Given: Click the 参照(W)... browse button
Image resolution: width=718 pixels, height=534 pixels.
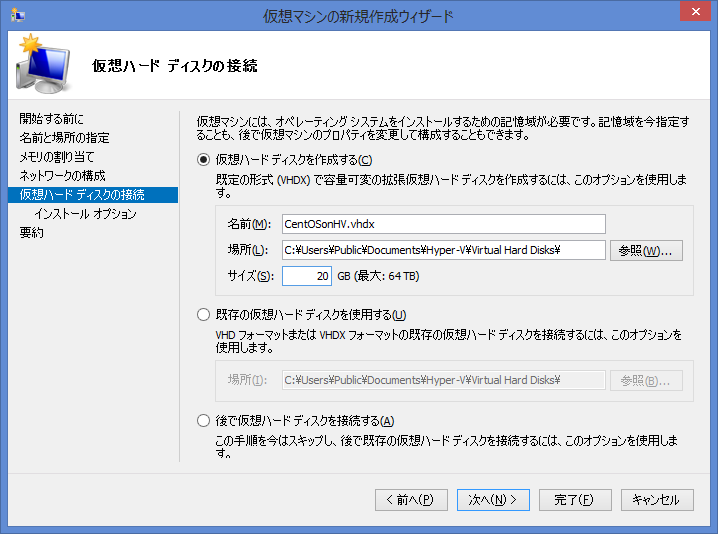Looking at the screenshot, I should [x=646, y=251].
